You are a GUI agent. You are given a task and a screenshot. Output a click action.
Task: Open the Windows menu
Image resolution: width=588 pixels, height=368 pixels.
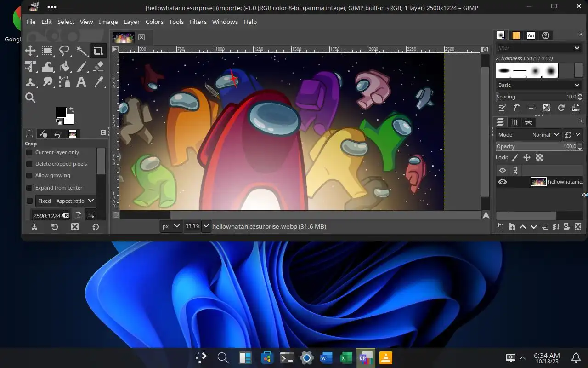pos(225,22)
